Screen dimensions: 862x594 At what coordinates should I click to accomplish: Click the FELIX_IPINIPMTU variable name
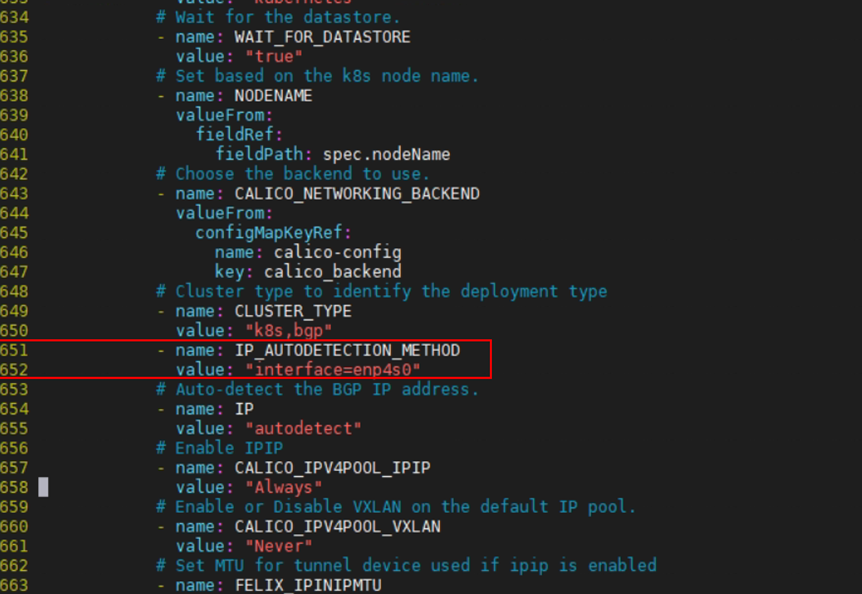[x=308, y=585]
